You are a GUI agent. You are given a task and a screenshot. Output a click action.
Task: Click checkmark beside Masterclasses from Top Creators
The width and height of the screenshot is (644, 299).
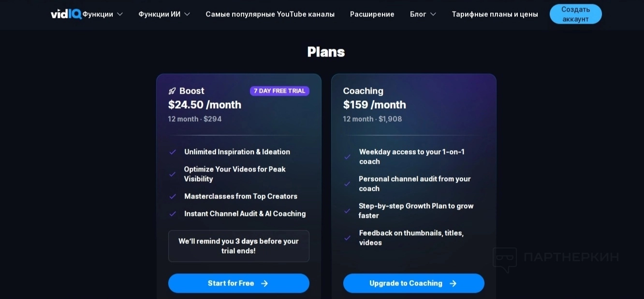[173, 197]
